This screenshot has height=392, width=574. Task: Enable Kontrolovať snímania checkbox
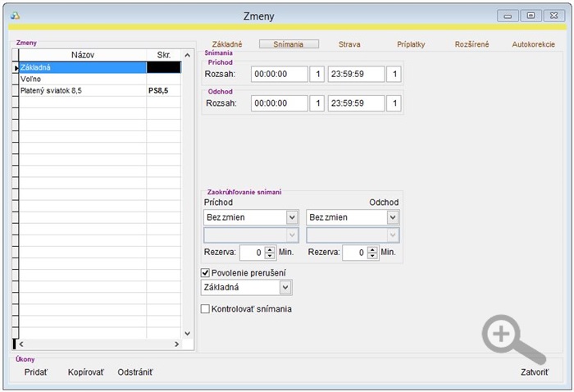(205, 309)
